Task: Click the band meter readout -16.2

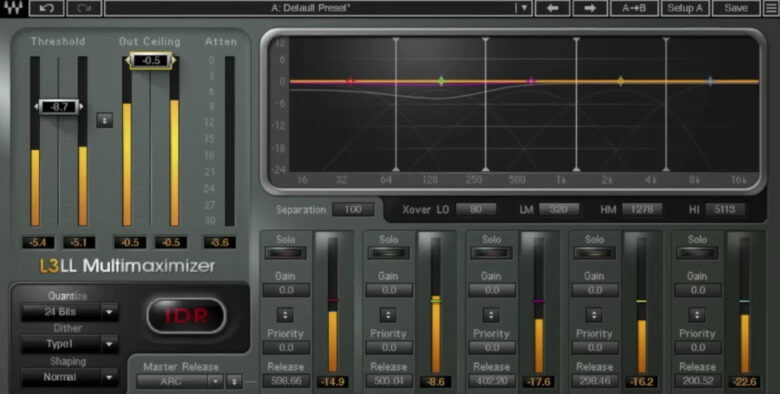Action: (642, 382)
